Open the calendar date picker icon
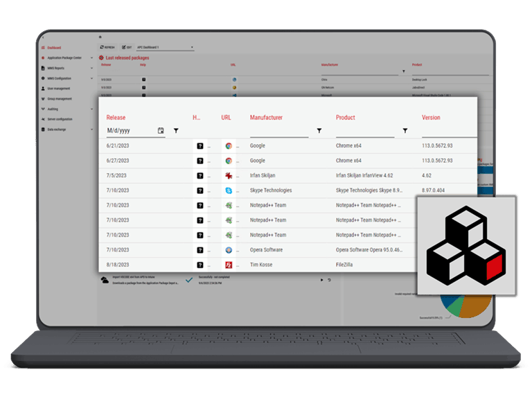 (161, 131)
